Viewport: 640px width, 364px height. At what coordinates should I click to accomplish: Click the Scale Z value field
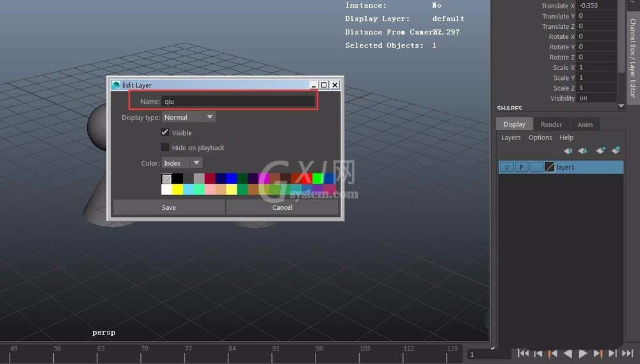[596, 88]
